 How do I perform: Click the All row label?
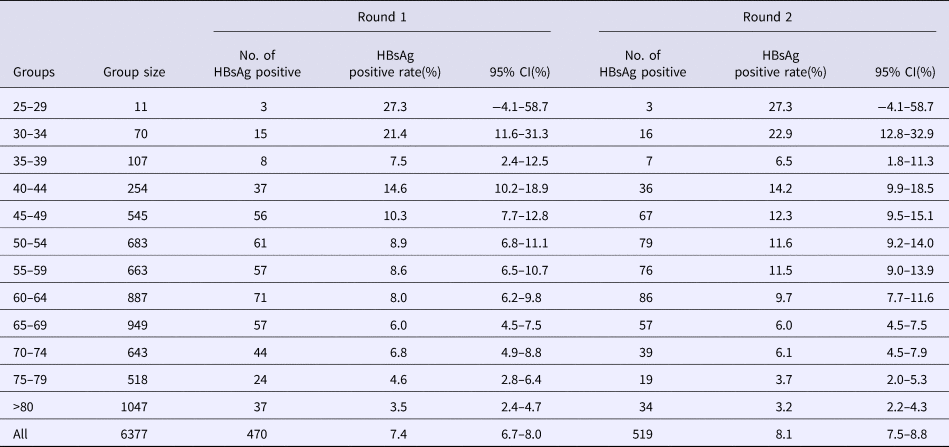pyautogui.click(x=20, y=435)
